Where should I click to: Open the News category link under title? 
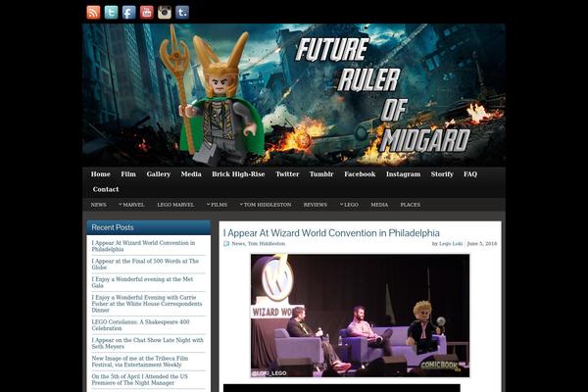pos(238,244)
